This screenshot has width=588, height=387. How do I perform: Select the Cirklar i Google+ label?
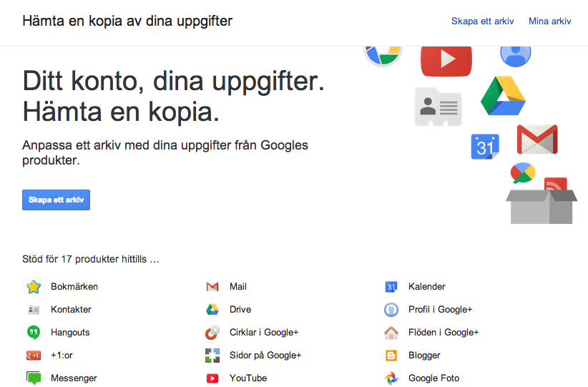click(264, 333)
